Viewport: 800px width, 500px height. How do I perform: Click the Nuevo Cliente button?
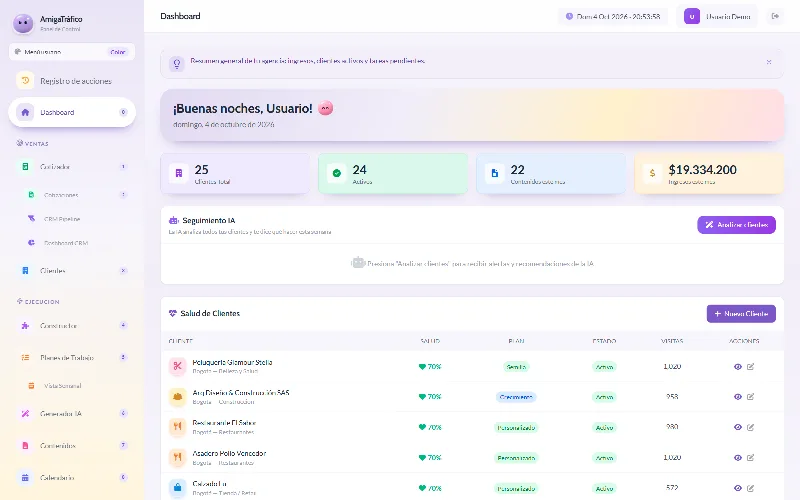(741, 314)
